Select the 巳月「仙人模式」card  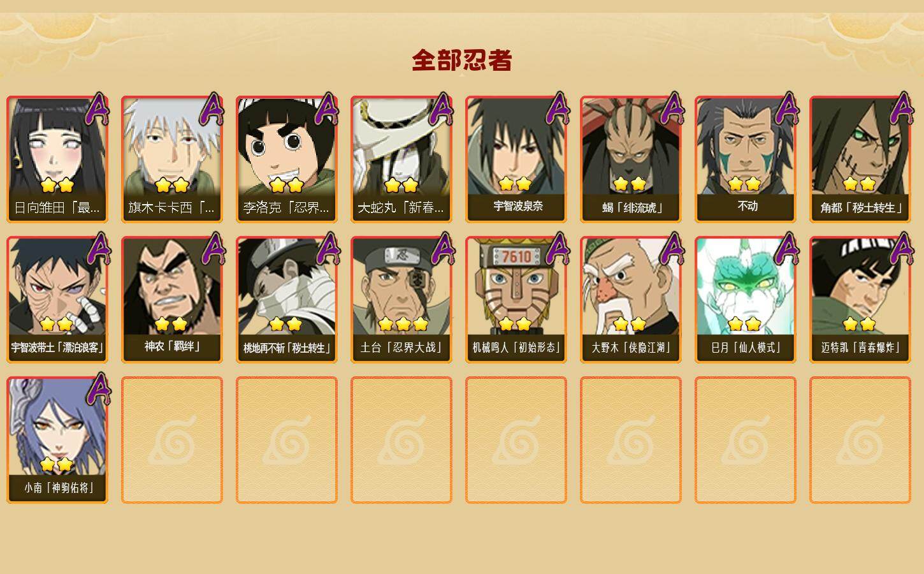tap(746, 299)
